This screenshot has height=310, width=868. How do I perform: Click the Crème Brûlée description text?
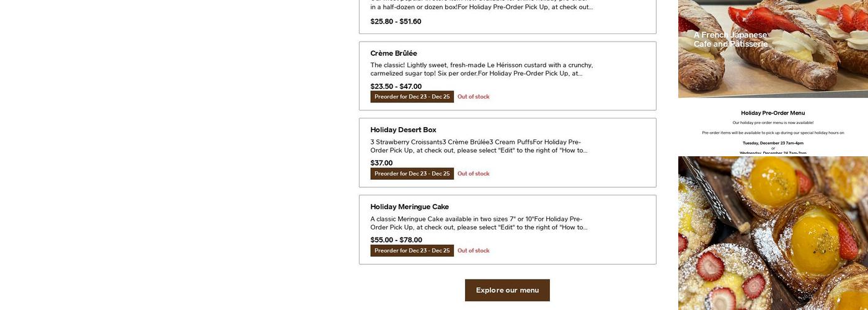(481, 69)
